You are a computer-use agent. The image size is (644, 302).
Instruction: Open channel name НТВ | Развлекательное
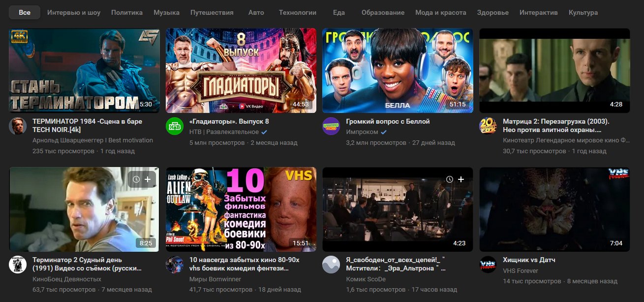click(224, 132)
